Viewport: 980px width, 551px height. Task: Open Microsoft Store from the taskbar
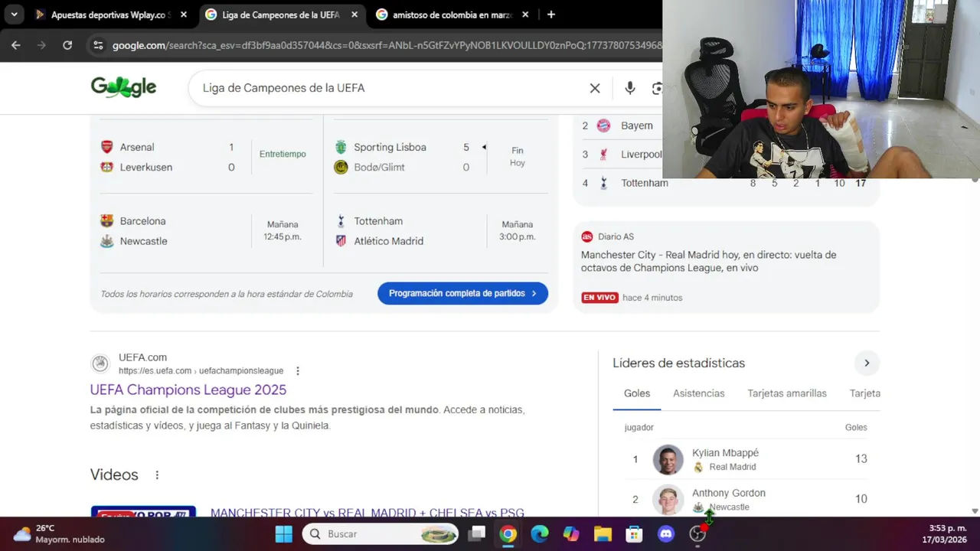634,534
